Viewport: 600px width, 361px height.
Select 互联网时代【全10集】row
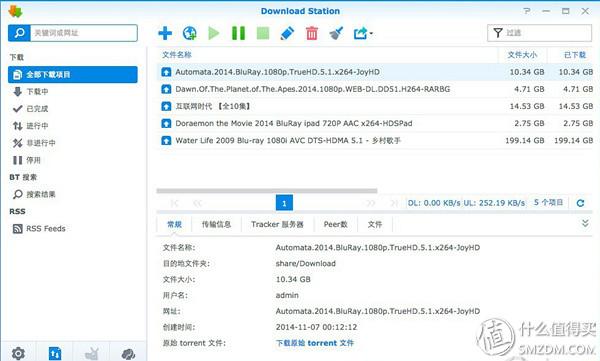pos(375,106)
